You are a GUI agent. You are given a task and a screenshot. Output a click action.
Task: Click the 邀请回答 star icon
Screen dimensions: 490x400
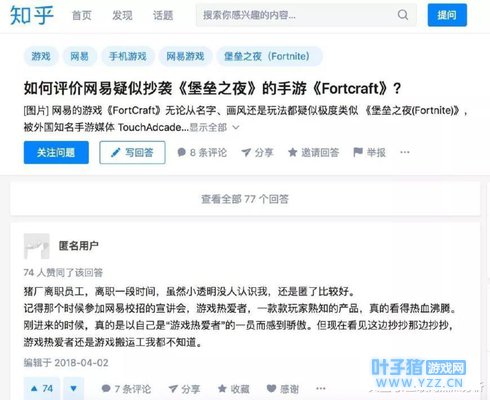point(293,152)
